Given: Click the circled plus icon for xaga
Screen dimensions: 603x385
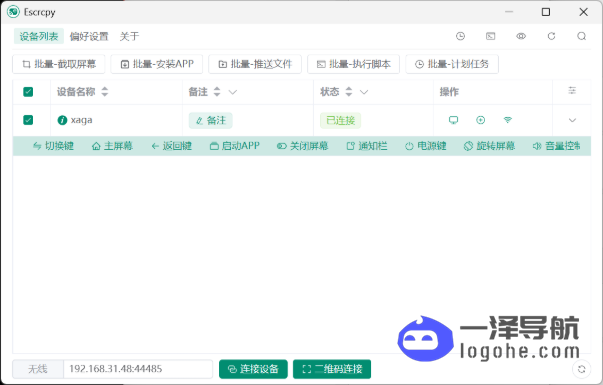Looking at the screenshot, I should (x=480, y=120).
